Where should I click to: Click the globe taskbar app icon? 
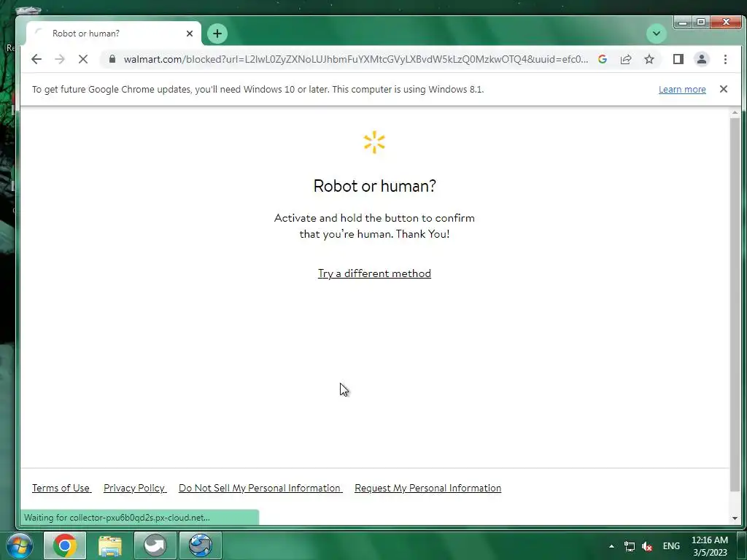[200, 545]
